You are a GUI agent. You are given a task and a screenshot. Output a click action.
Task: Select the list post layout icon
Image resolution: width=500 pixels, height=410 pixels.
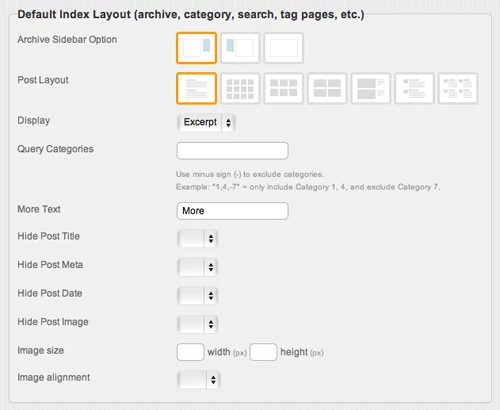pos(196,88)
